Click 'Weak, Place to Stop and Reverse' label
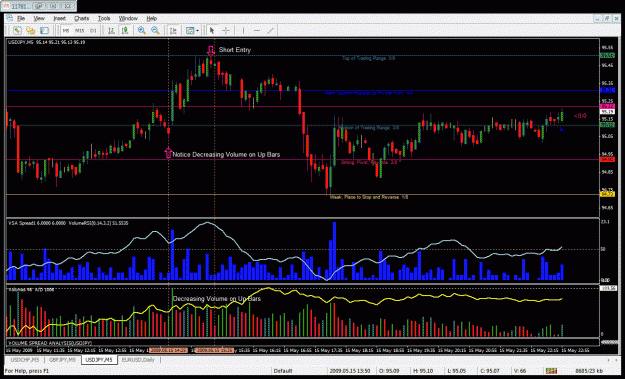The width and height of the screenshot is (625, 379). [x=369, y=197]
